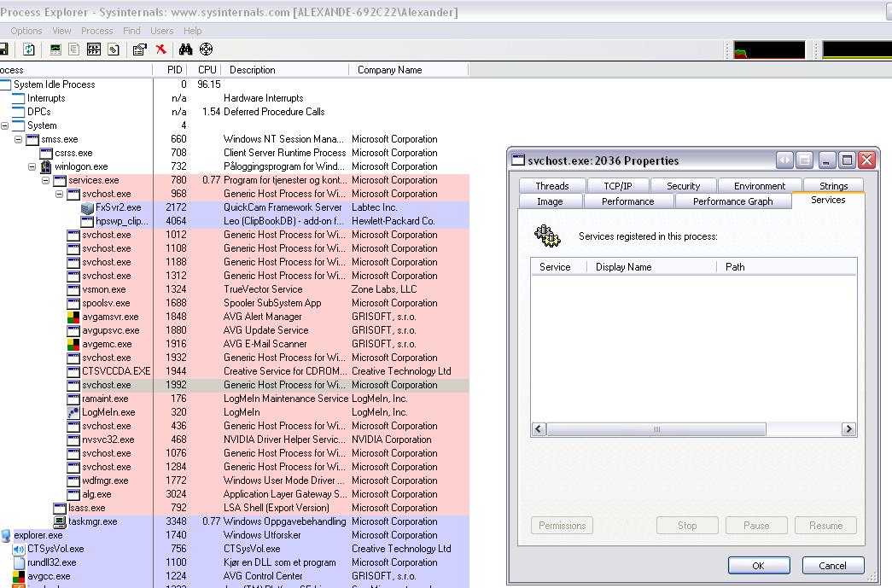The image size is (892, 588).
Task: Collapse the smss.exe tree node
Action: 18,139
